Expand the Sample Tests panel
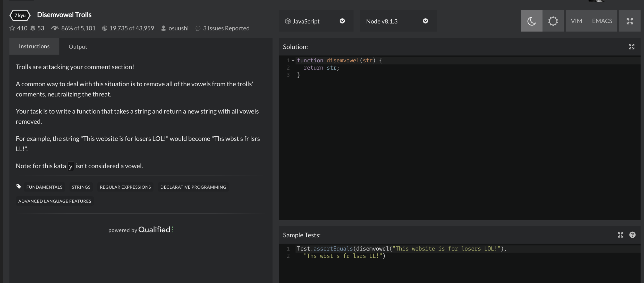Screen dimensions: 644x283 tap(620, 235)
